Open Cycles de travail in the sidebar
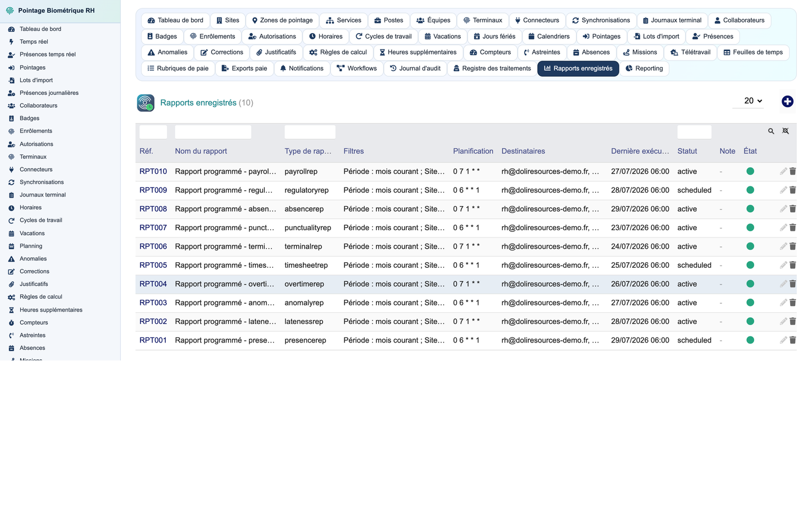 tap(41, 221)
